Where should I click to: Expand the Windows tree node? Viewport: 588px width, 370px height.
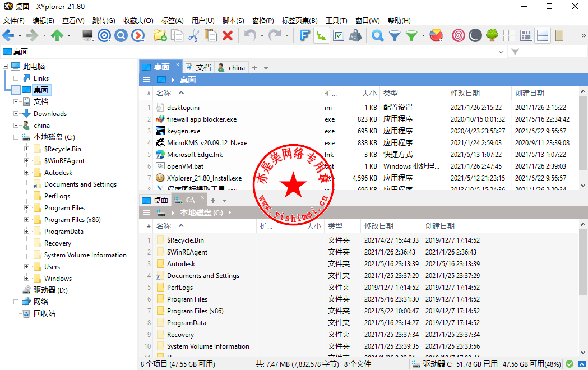[x=26, y=278]
